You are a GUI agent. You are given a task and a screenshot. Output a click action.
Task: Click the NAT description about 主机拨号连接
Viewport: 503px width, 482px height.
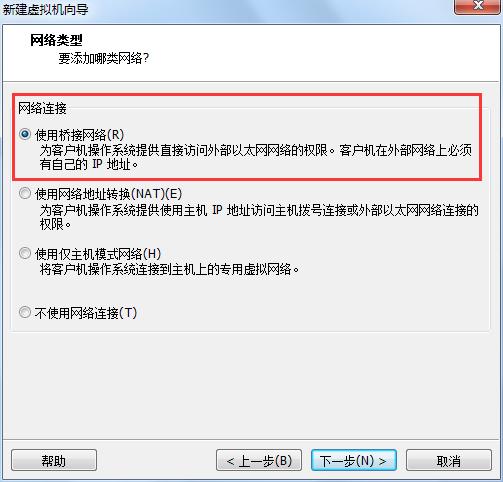259,217
